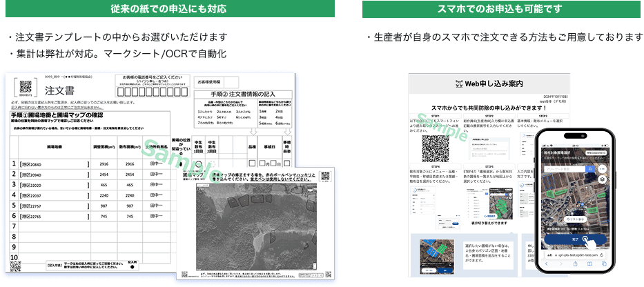Mark the 中生散布1回目 circle in row 1
Viewport: 644px width, 287px height.
click(199, 164)
